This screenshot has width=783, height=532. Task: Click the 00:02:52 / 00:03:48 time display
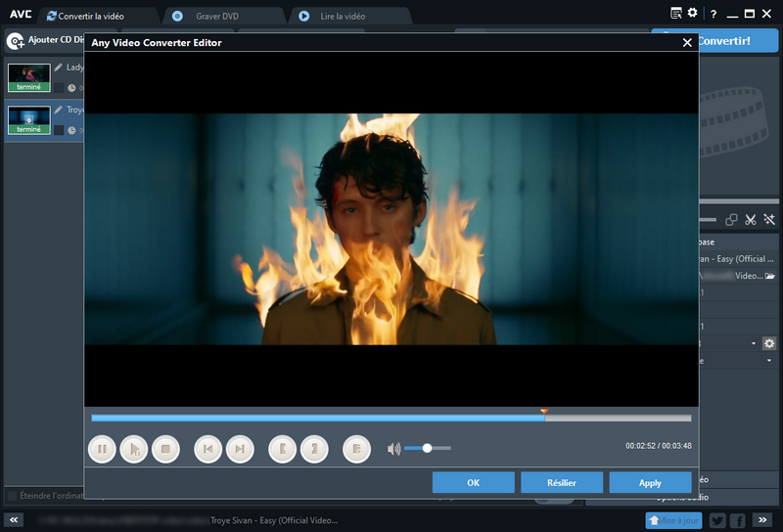tap(659, 446)
